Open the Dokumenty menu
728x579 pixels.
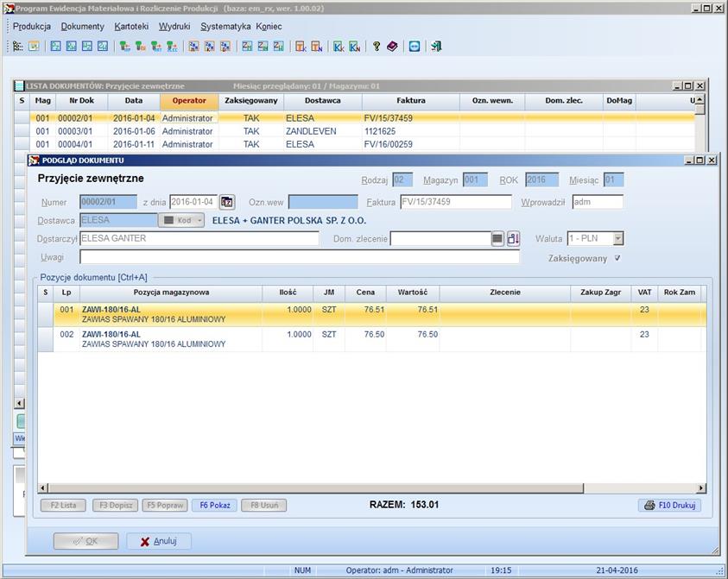click(83, 26)
